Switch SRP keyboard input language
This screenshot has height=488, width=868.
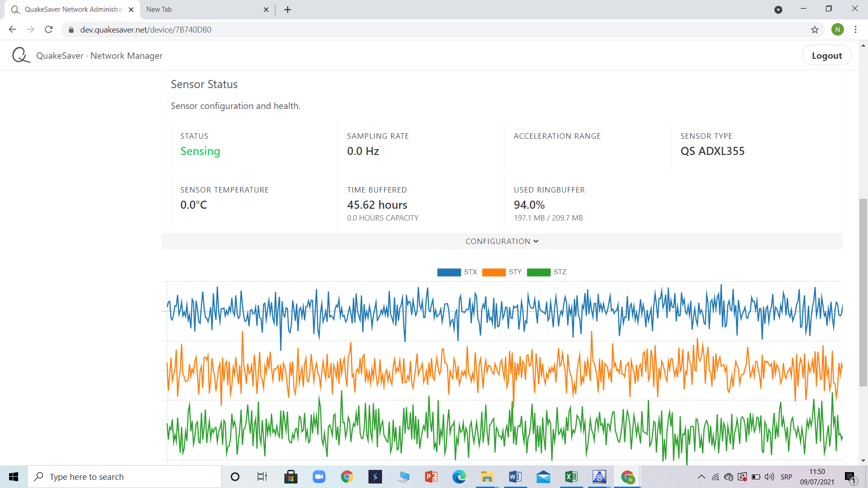[786, 477]
